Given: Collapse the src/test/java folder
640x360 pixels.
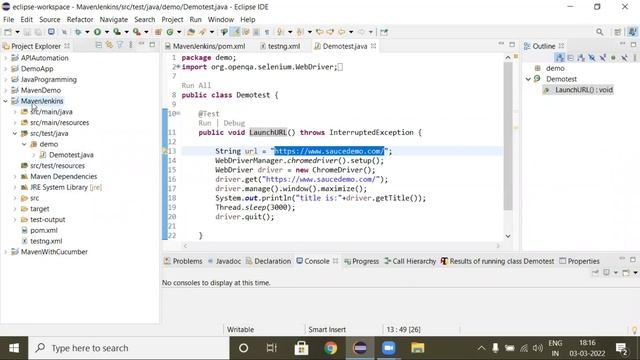Looking at the screenshot, I should [15, 133].
